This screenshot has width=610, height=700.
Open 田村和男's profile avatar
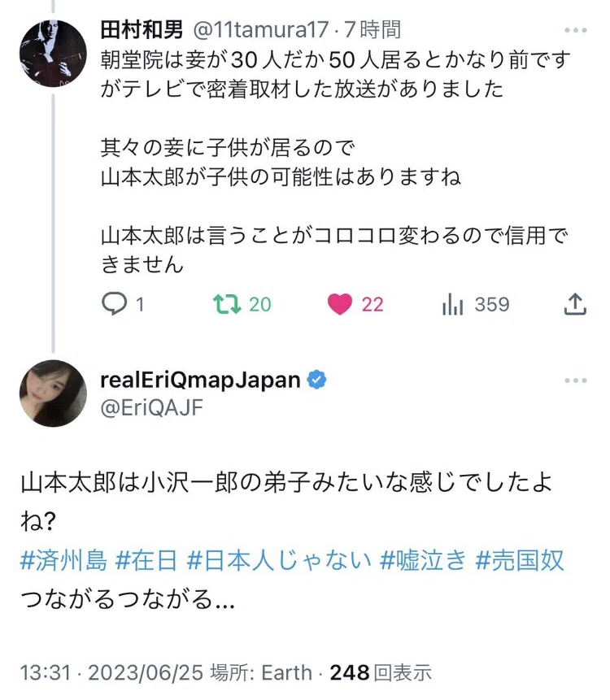pos(53,53)
